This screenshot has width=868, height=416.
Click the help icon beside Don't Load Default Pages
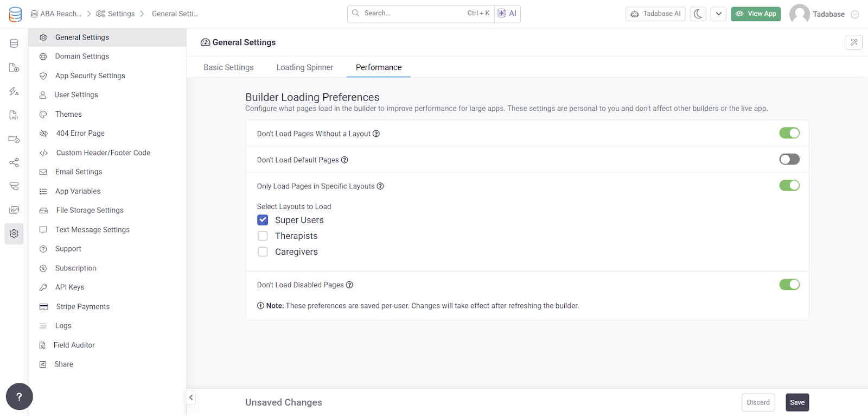(344, 160)
